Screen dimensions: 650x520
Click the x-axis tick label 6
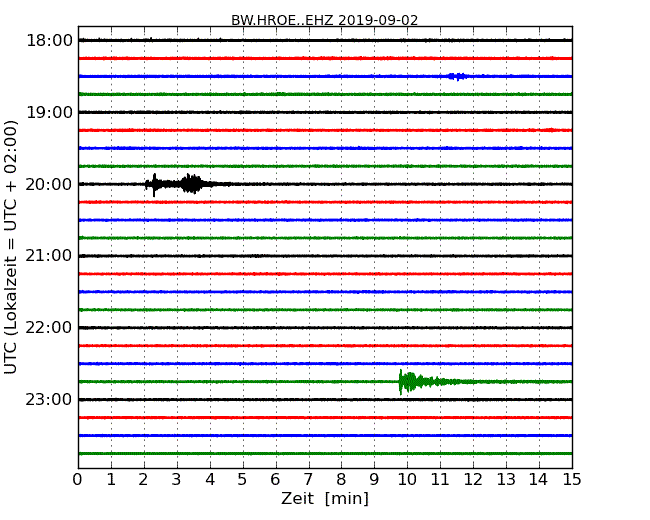pos(275,479)
